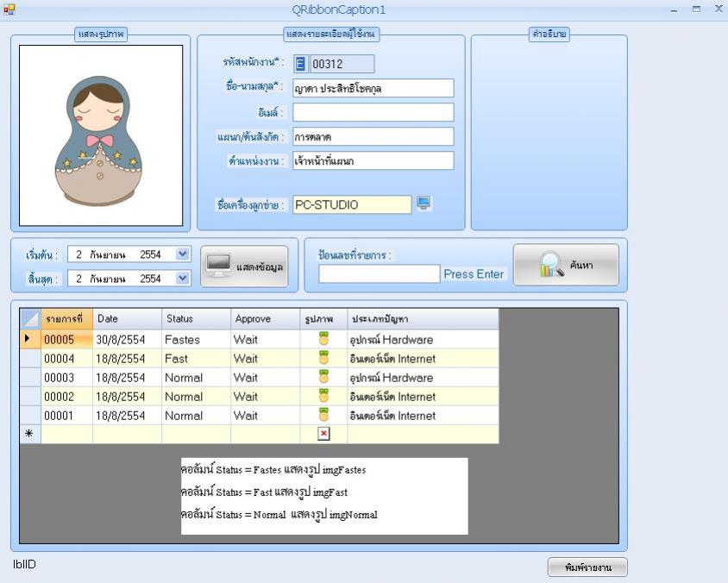Click the item number search input box
The width and height of the screenshot is (728, 583).
click(x=379, y=274)
